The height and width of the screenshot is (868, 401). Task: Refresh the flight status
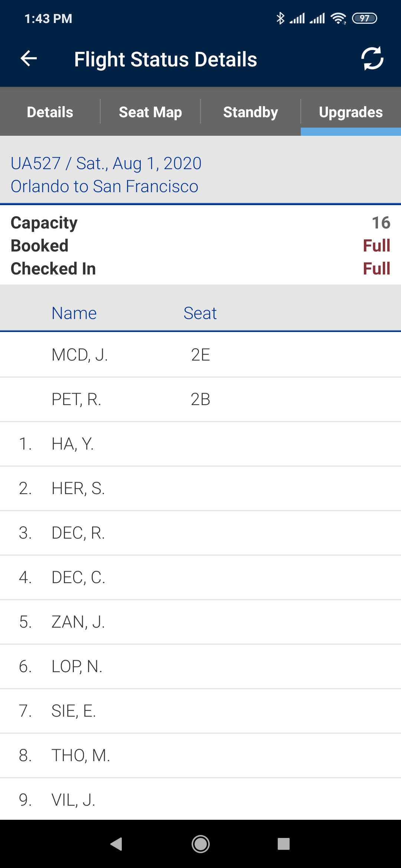372,59
